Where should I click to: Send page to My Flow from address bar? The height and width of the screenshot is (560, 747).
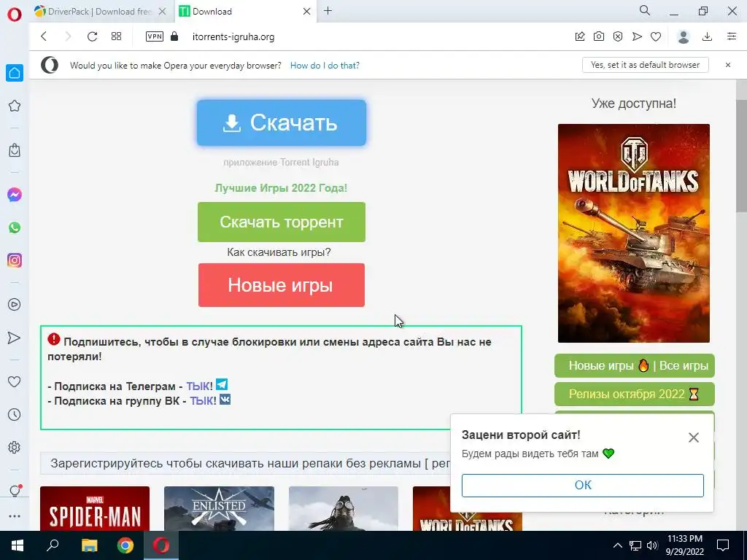pyautogui.click(x=637, y=36)
